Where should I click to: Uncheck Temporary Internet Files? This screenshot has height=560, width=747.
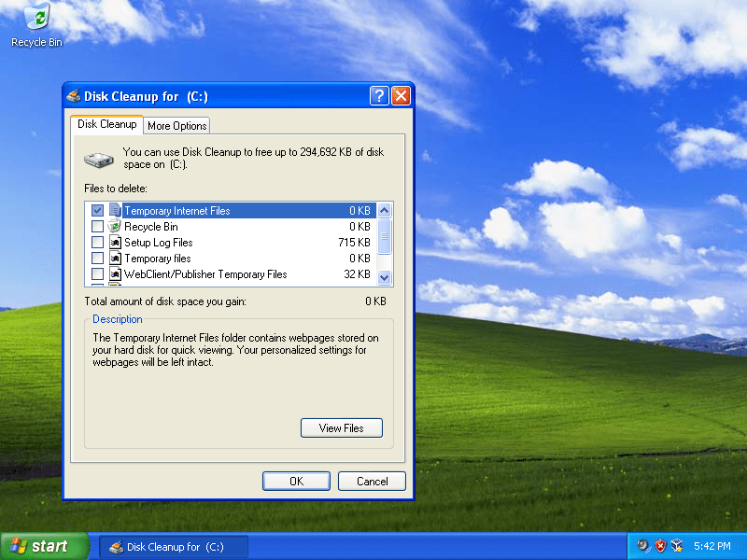[97, 210]
